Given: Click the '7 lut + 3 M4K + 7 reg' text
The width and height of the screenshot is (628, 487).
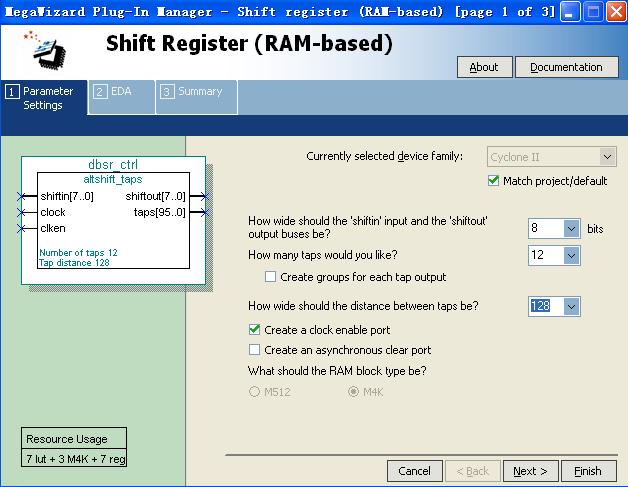Looking at the screenshot, I should click(x=76, y=459).
